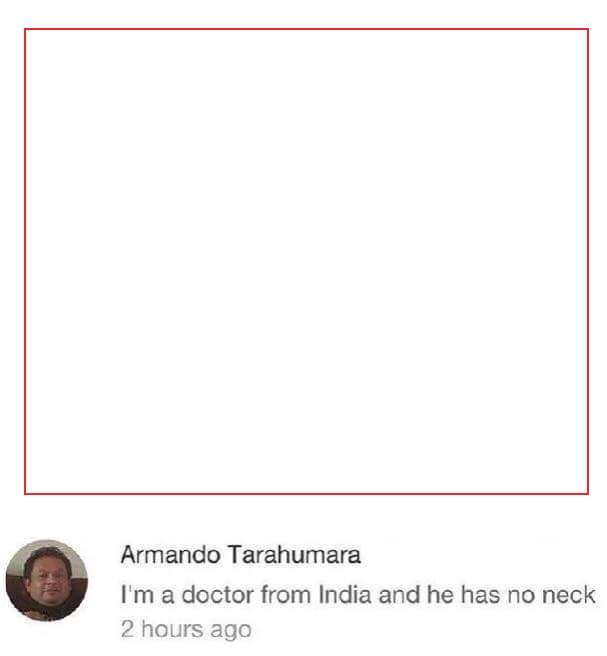Click the word 'hours' in the timestamp
The height and width of the screenshot is (656, 607).
[172, 629]
